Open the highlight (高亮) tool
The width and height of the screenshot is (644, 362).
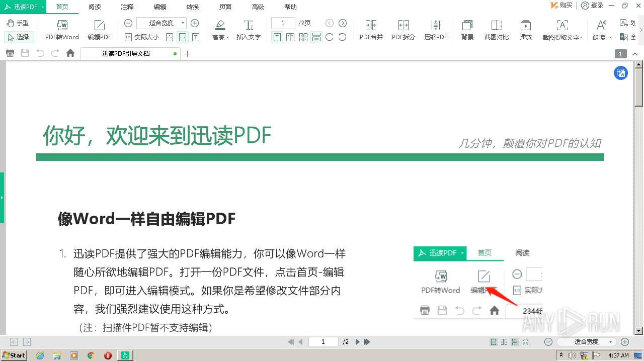click(220, 30)
